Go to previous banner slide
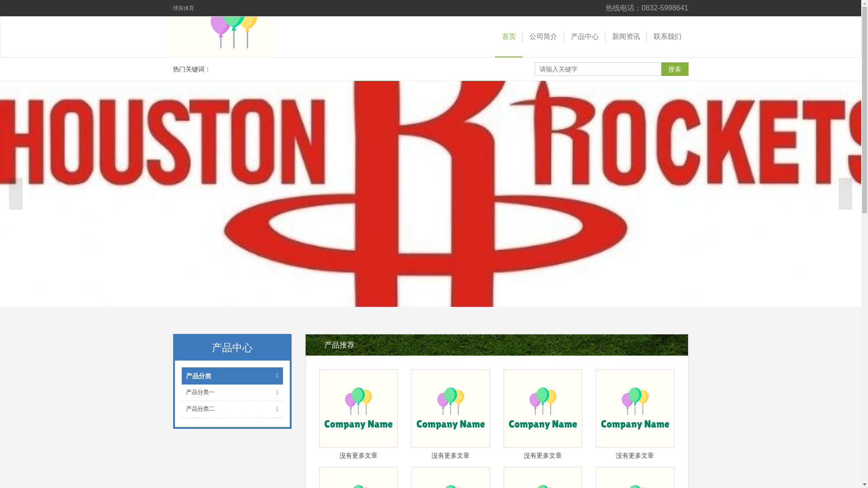This screenshot has height=488, width=868. pyautogui.click(x=16, y=194)
